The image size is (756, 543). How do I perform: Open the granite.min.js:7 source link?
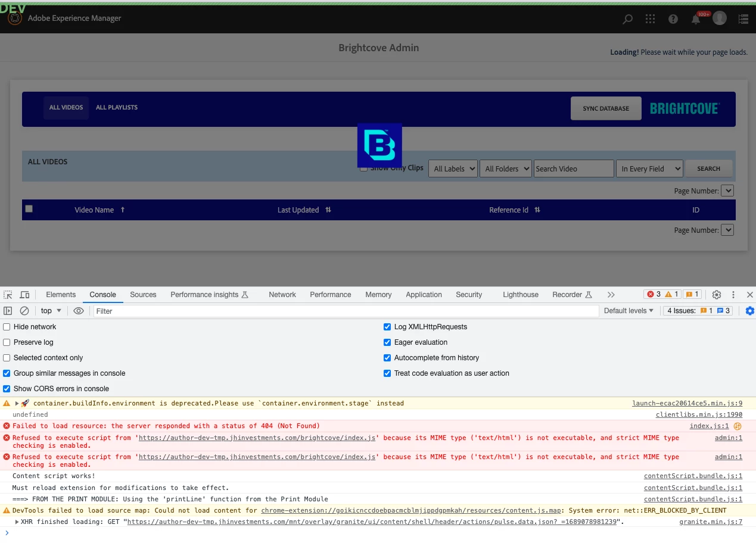click(711, 522)
